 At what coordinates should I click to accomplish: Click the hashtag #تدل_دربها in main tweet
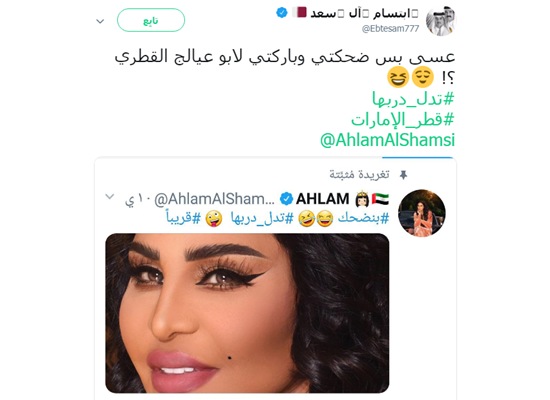(x=413, y=99)
